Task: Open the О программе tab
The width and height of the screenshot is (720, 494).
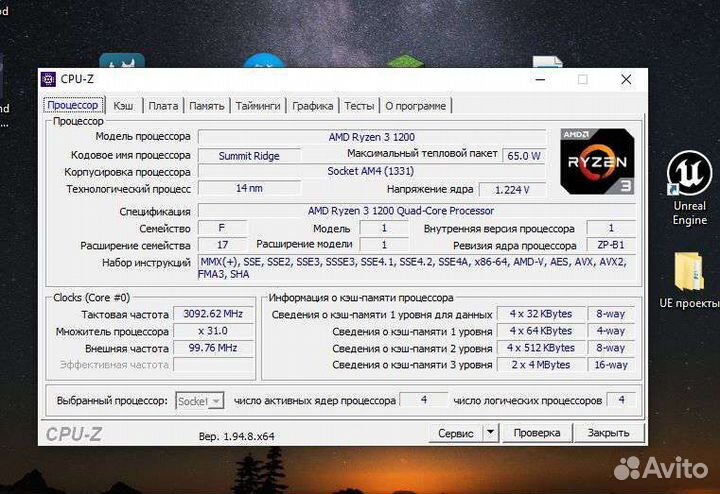Action: pyautogui.click(x=416, y=106)
